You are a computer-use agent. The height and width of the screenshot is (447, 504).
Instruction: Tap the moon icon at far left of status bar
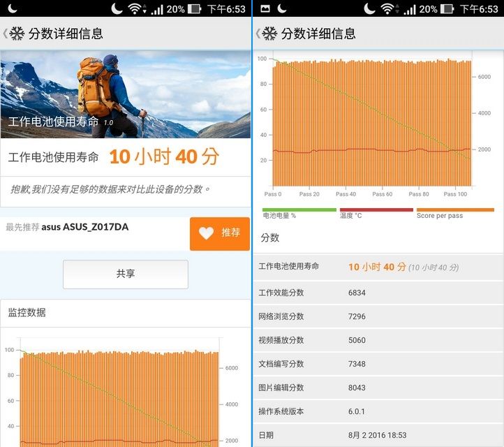pyautogui.click(x=13, y=8)
